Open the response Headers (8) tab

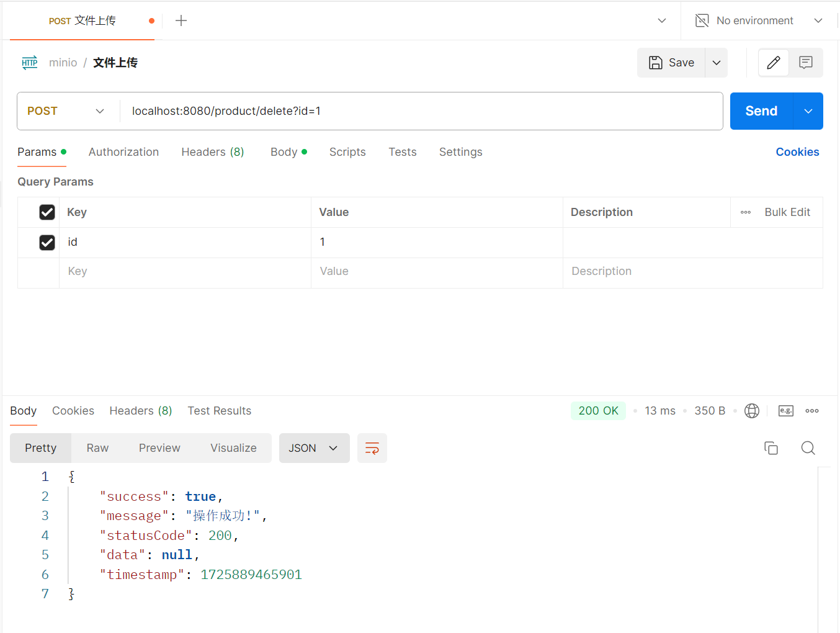point(141,411)
